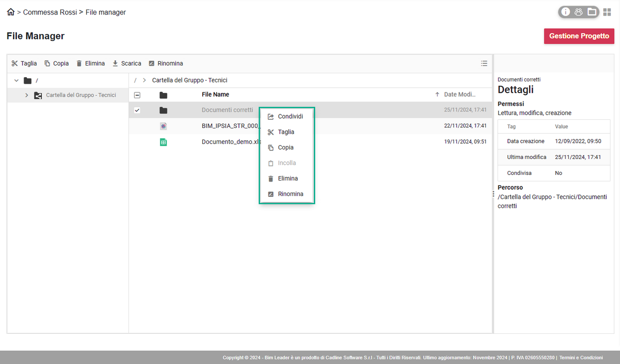Open the apps grid icon in the corner
Viewport: 620px width, 364px height.
(607, 12)
